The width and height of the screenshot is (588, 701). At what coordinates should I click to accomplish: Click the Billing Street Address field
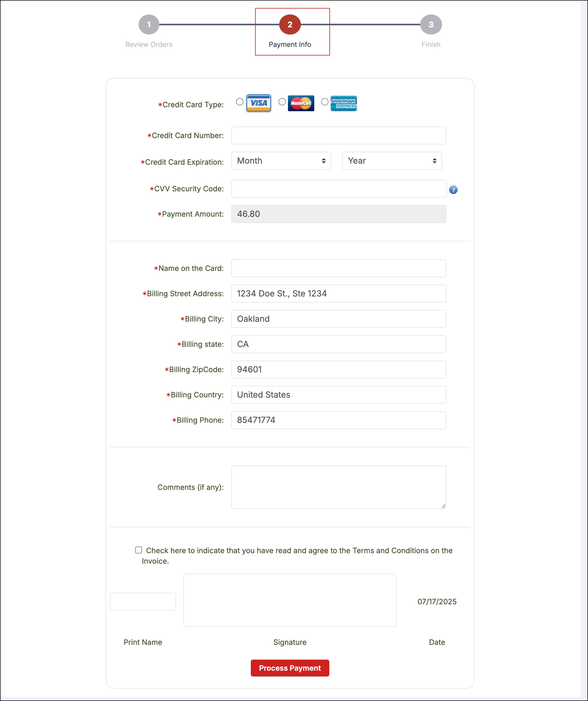pos(339,293)
